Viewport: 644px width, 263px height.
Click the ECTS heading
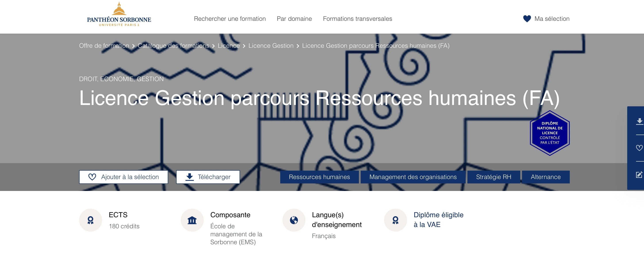118,215
